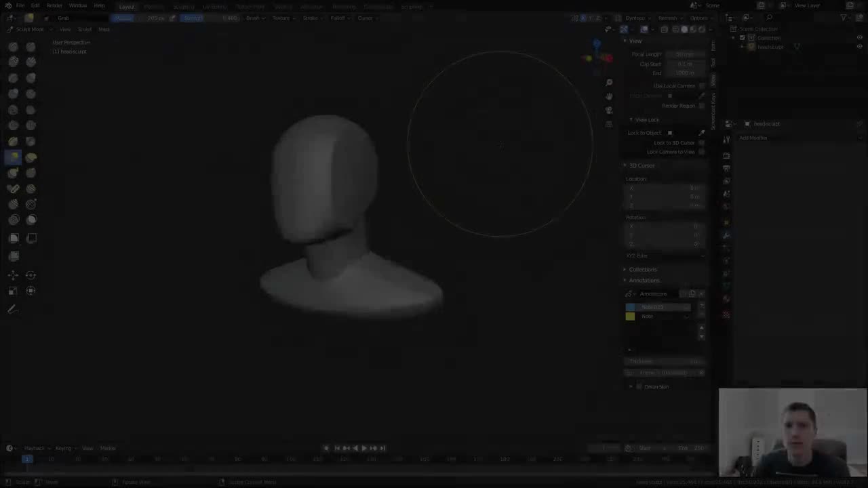The height and width of the screenshot is (488, 868).
Task: Open the Modifiers wrench properties tab
Action: click(x=726, y=235)
